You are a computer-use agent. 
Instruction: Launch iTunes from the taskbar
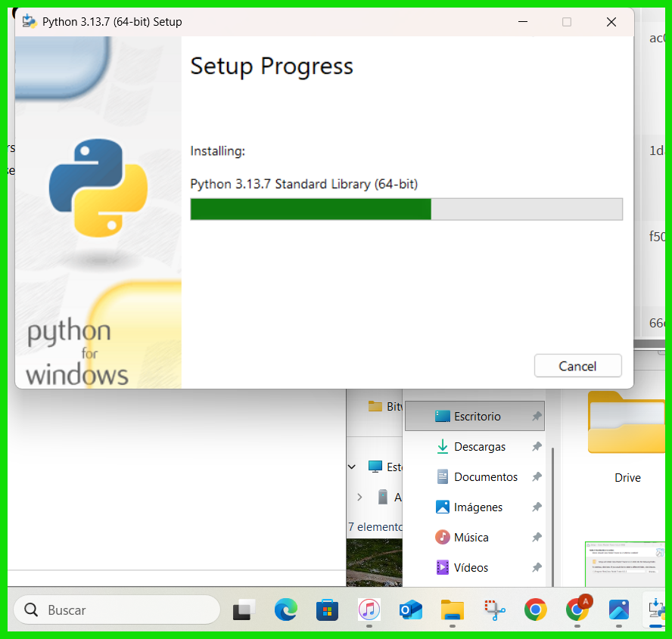click(369, 610)
